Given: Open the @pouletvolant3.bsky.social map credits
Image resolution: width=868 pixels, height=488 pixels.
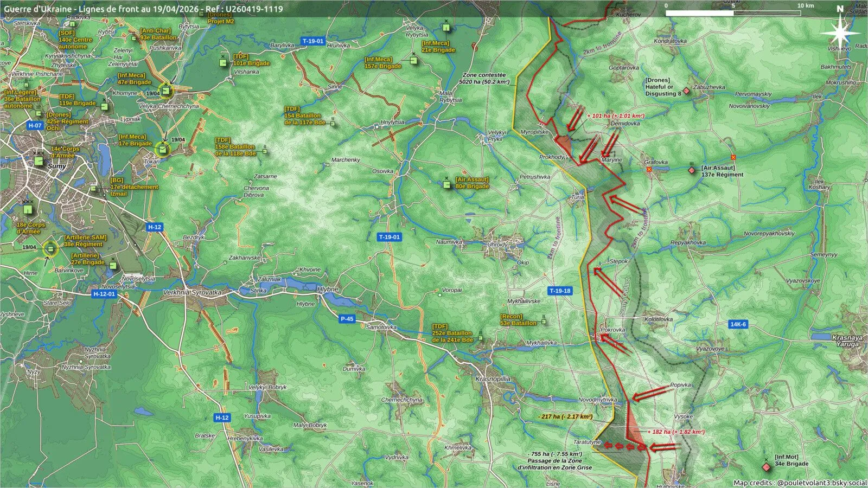Looking at the screenshot, I should 800,483.
